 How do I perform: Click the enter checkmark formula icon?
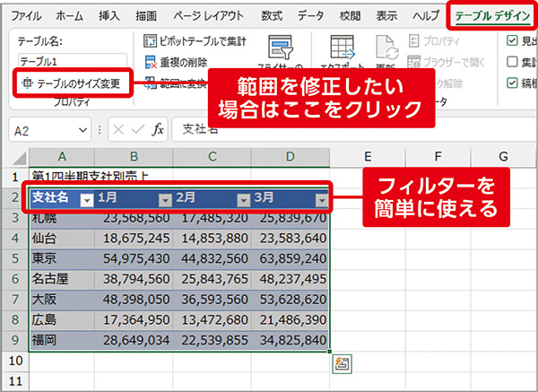(x=138, y=130)
